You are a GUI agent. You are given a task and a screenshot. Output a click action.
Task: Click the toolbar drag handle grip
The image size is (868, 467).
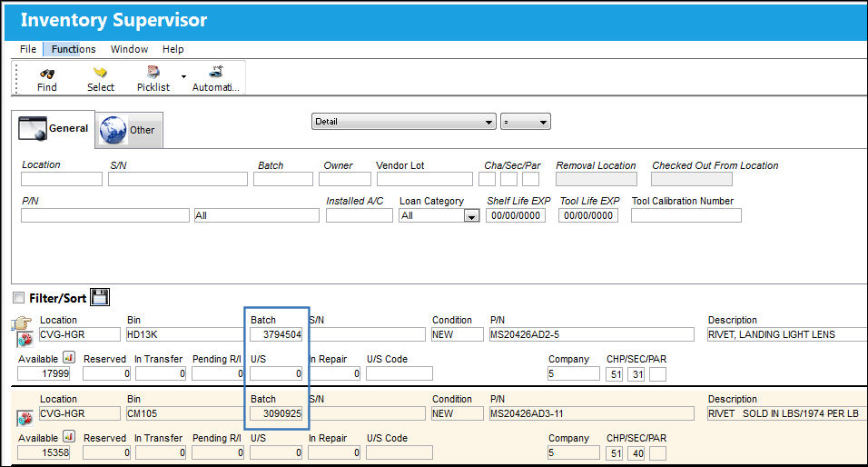coord(16,78)
